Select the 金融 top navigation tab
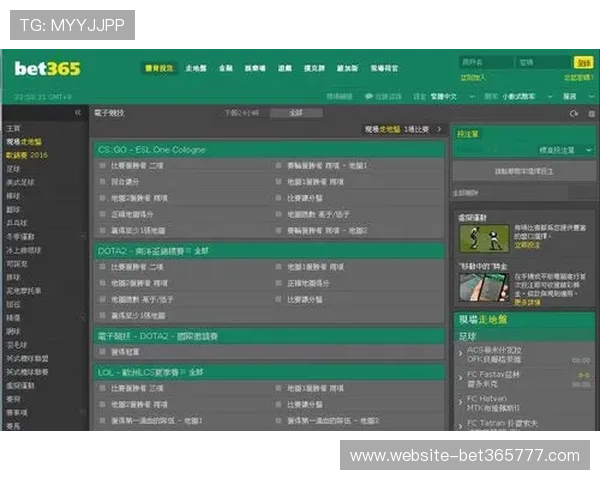Screen dimensions: 600x480 pos(226,68)
